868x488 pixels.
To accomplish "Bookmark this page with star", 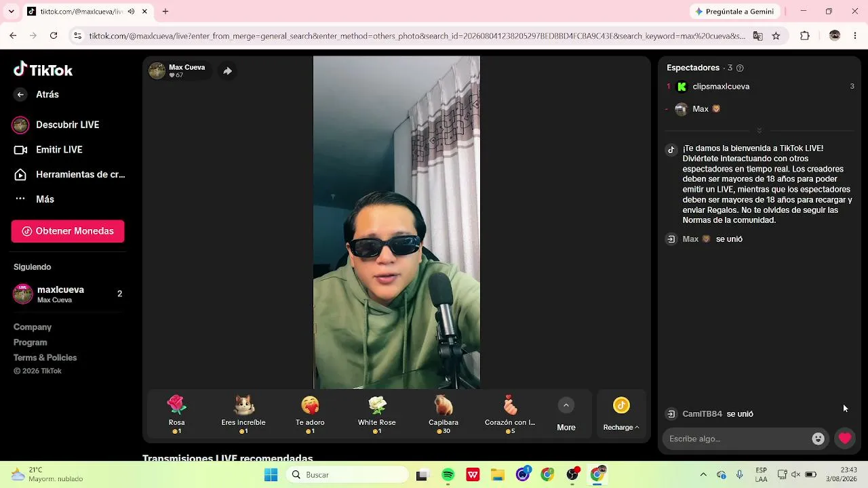I will pyautogui.click(x=776, y=36).
